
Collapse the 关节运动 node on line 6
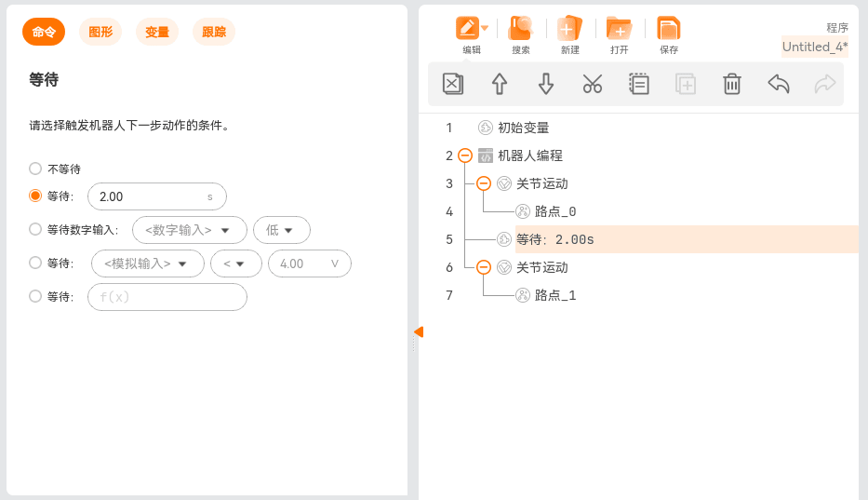coord(484,267)
